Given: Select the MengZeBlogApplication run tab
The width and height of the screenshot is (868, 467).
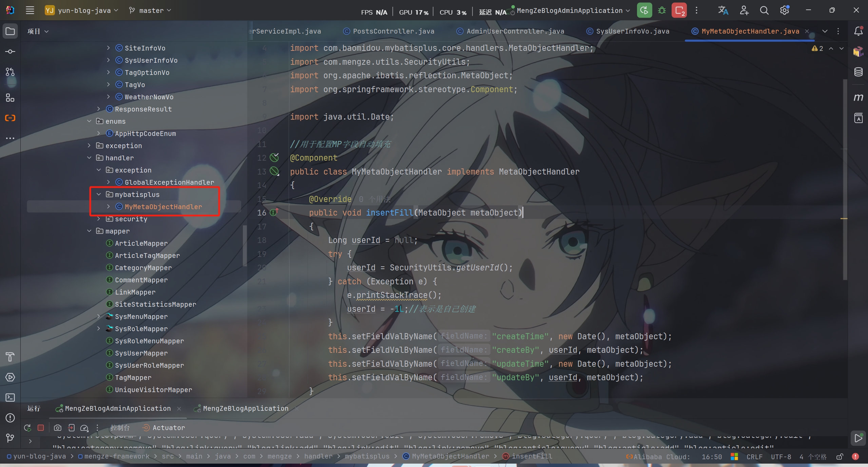Looking at the screenshot, I should (x=245, y=408).
